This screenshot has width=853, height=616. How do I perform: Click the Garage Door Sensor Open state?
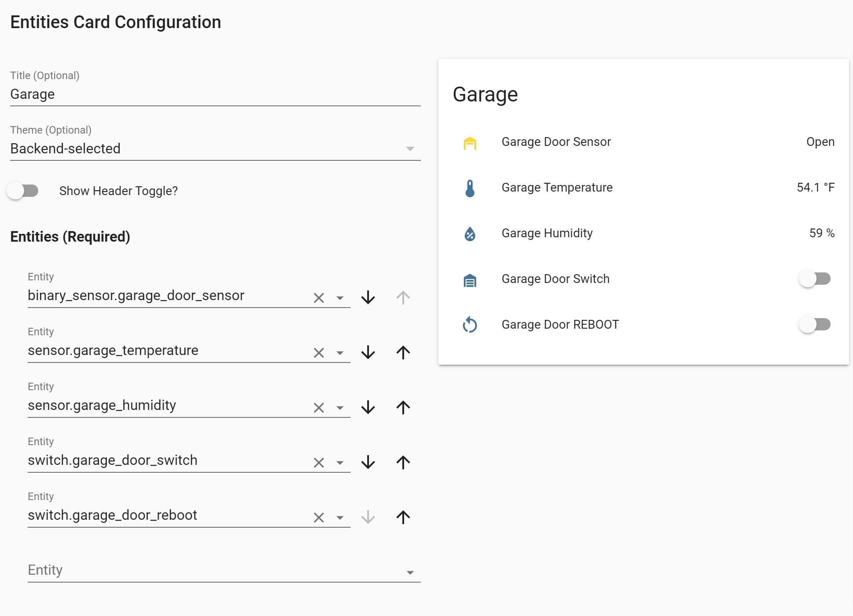click(820, 142)
